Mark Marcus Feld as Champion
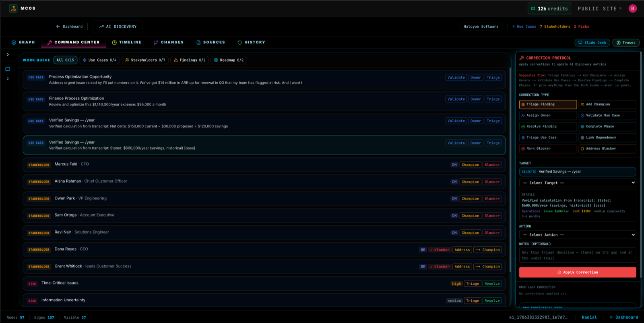 coord(470,165)
